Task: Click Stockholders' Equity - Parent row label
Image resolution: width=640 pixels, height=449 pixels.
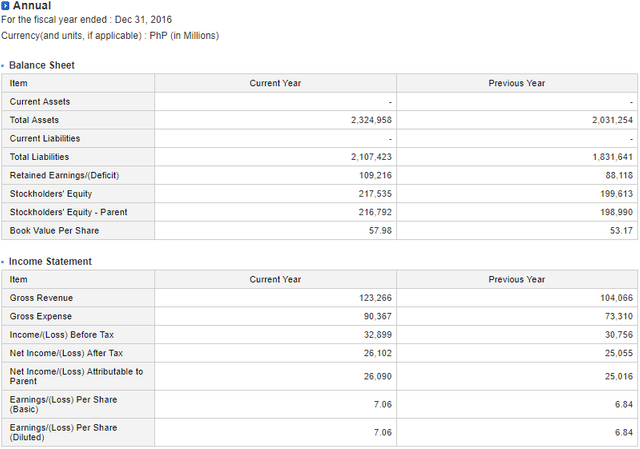Action: pos(68,212)
